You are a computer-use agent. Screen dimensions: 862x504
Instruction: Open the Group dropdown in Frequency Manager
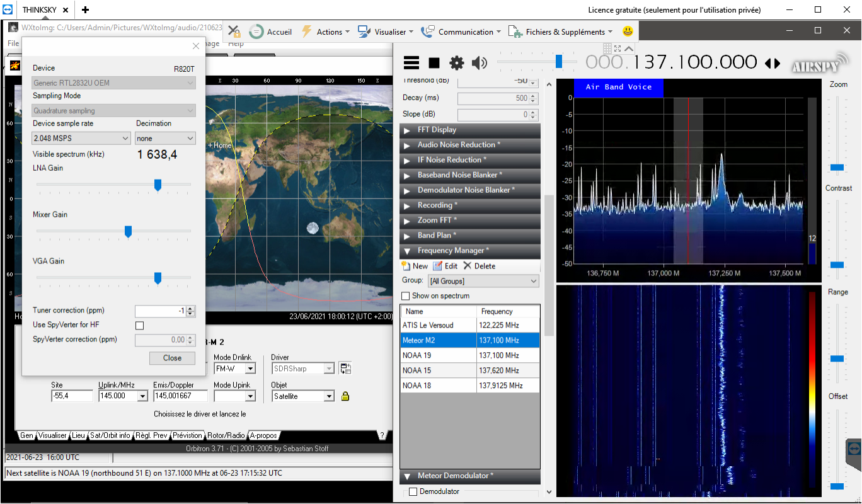pyautogui.click(x=483, y=281)
